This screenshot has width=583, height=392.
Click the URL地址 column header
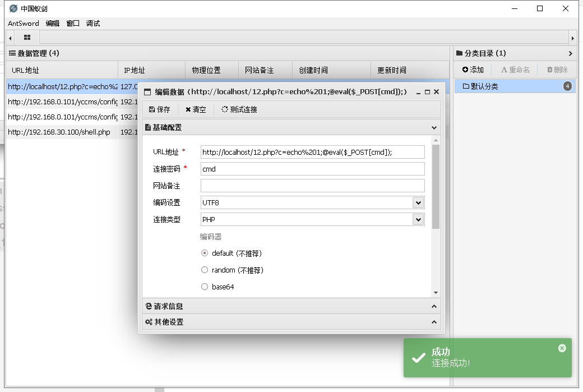62,70
